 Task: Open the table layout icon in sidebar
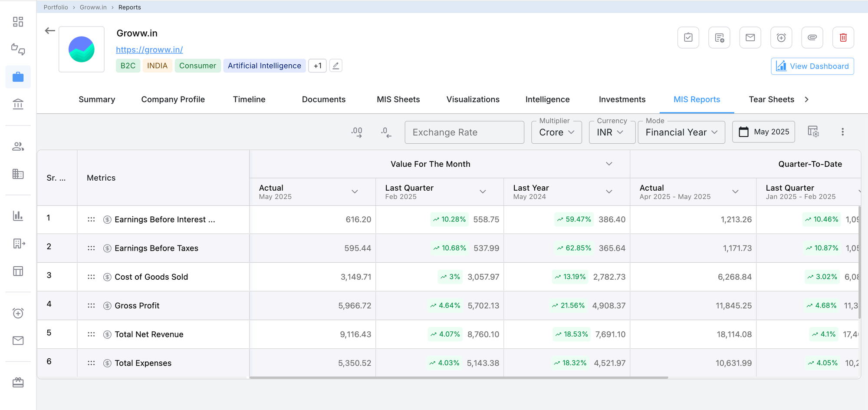click(18, 271)
